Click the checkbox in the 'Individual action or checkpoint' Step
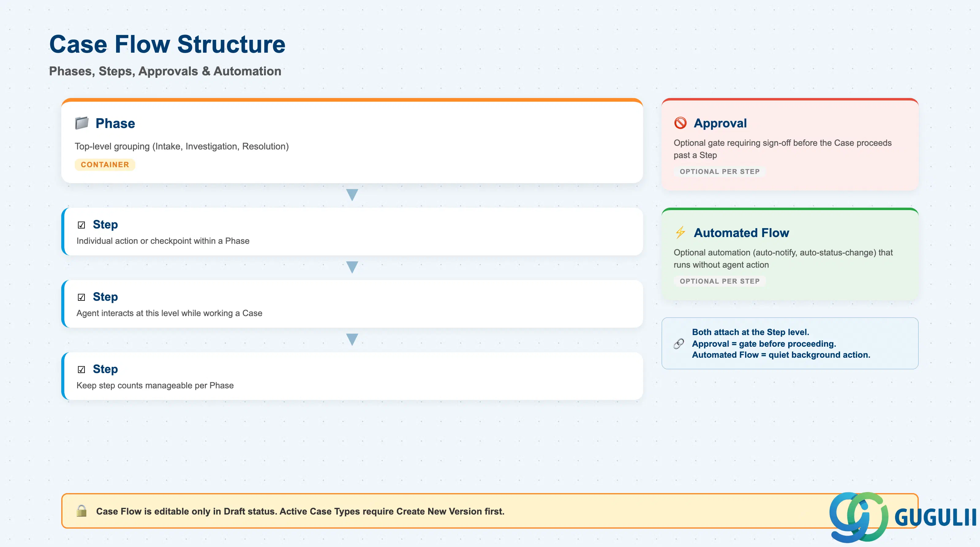980x547 pixels. (81, 225)
